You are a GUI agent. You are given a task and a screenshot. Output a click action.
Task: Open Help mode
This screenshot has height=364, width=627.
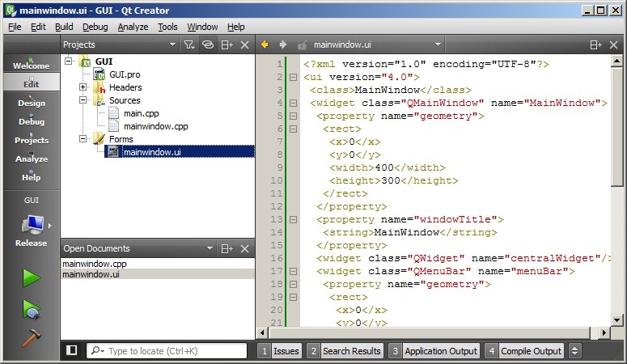[x=32, y=176]
